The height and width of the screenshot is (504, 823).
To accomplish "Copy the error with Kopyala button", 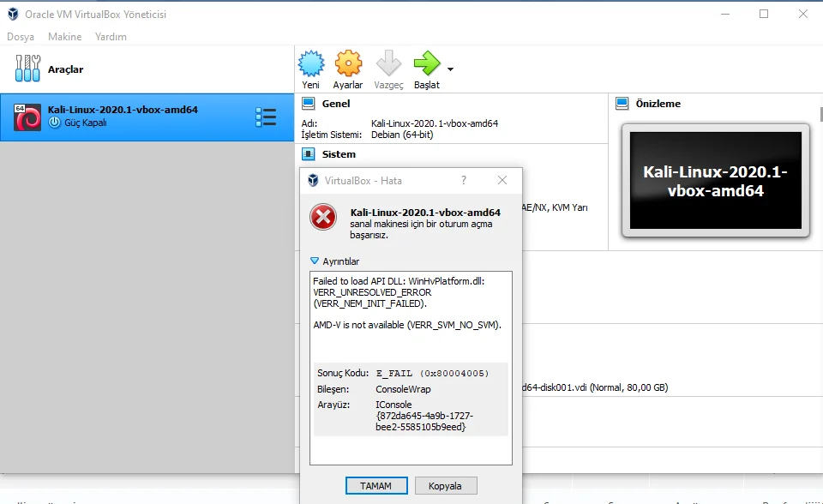I will click(x=445, y=486).
